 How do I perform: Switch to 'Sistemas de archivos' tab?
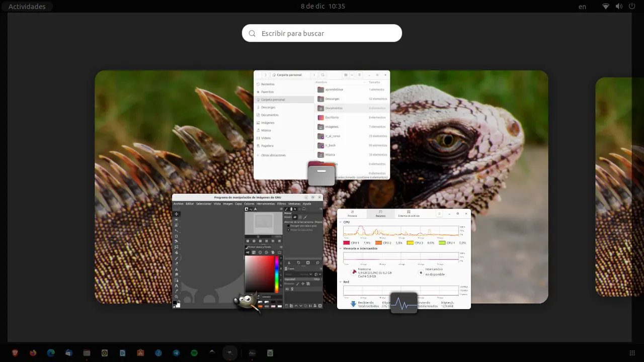click(x=409, y=214)
